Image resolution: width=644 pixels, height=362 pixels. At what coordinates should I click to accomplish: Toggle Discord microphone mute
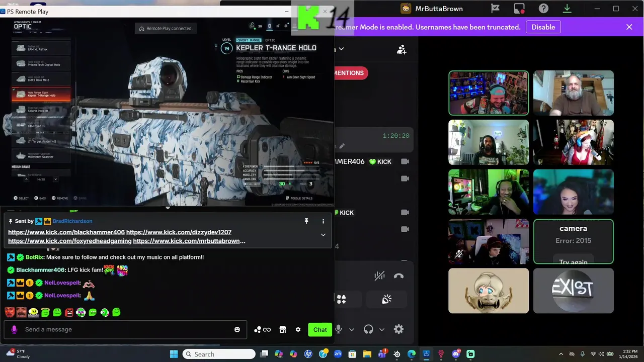coord(338,329)
